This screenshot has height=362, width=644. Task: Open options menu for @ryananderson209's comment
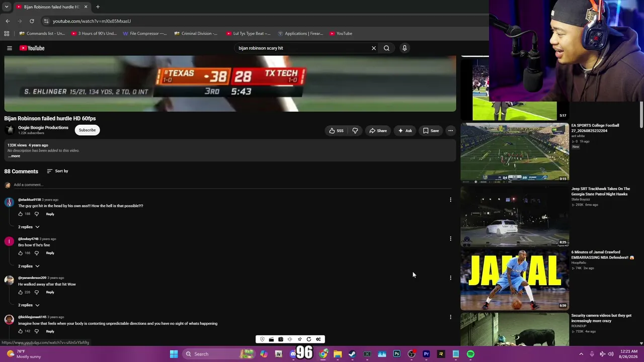pyautogui.click(x=451, y=278)
